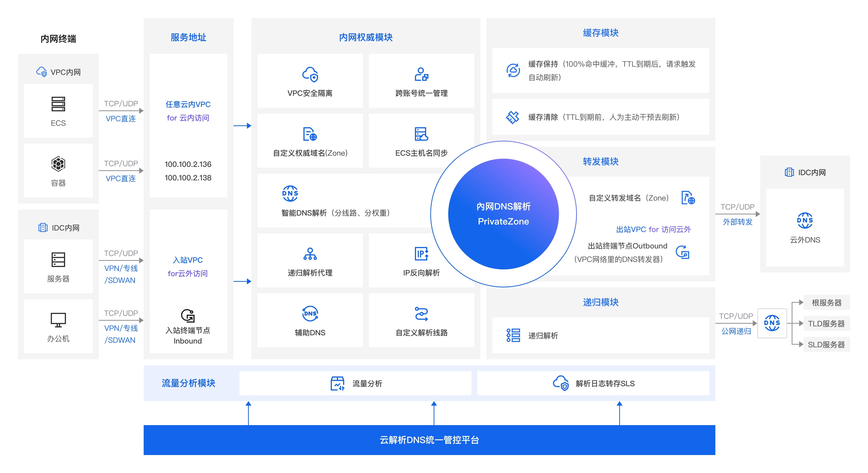The width and height of the screenshot is (868, 473).
Task: Select the ECS主机名同步 server icon
Action: [x=422, y=135]
